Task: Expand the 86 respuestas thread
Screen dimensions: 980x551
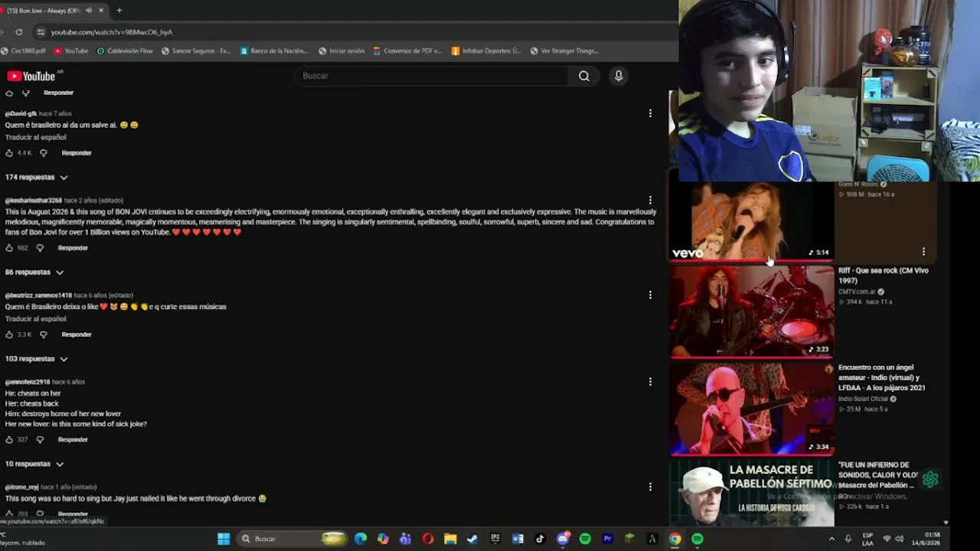Action: click(x=34, y=272)
